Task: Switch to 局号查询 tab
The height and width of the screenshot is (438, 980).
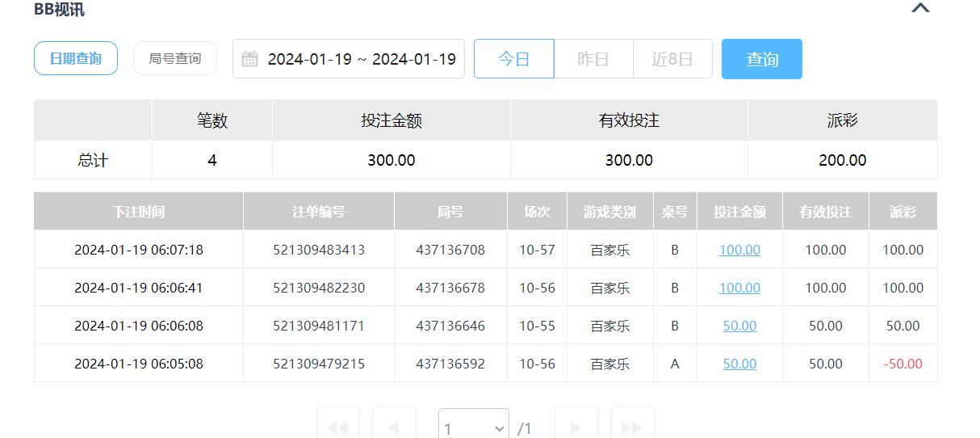Action: (x=175, y=59)
